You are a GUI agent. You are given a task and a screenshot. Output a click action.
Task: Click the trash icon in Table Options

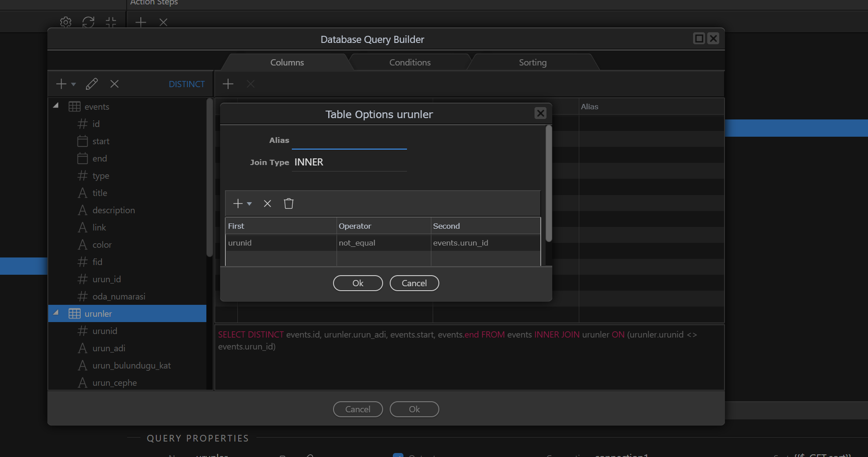point(289,204)
